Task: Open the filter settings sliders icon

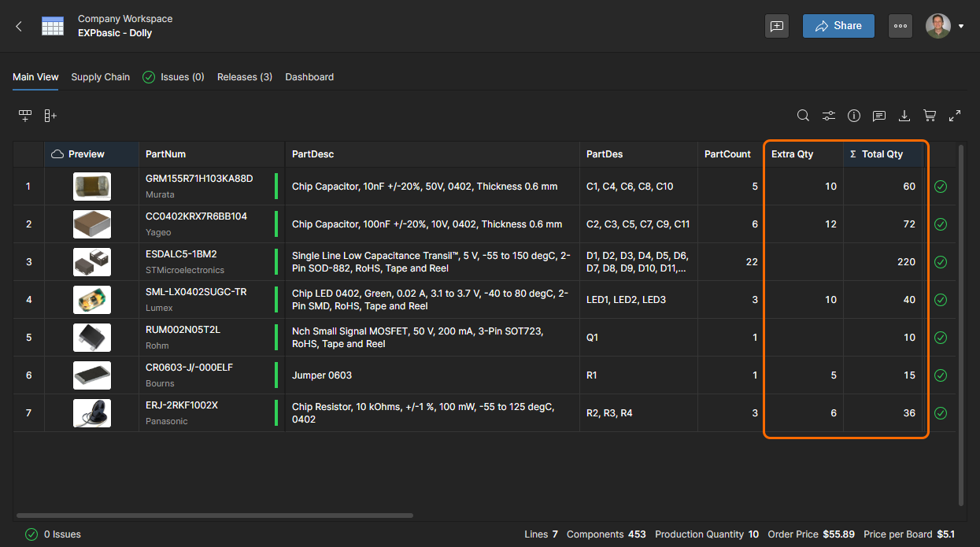Action: [x=829, y=116]
